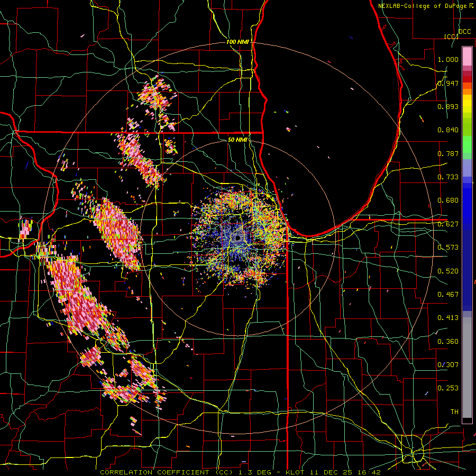Image resolution: width=476 pixels, height=476 pixels.
Task: Pick the dark navy band of the color scale
Action: [x=467, y=270]
